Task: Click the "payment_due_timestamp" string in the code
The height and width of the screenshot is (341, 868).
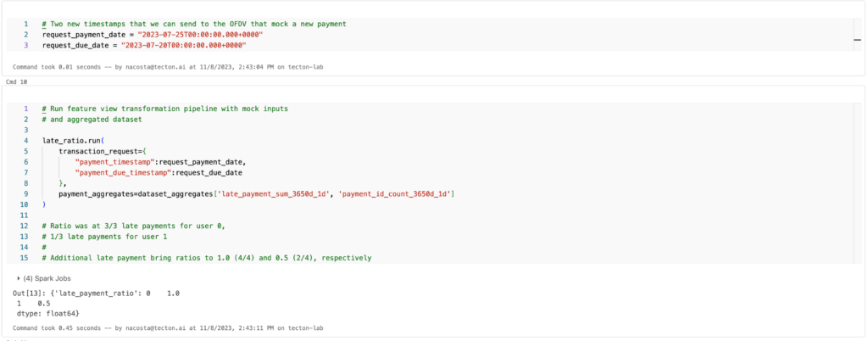Action: pyautogui.click(x=117, y=172)
